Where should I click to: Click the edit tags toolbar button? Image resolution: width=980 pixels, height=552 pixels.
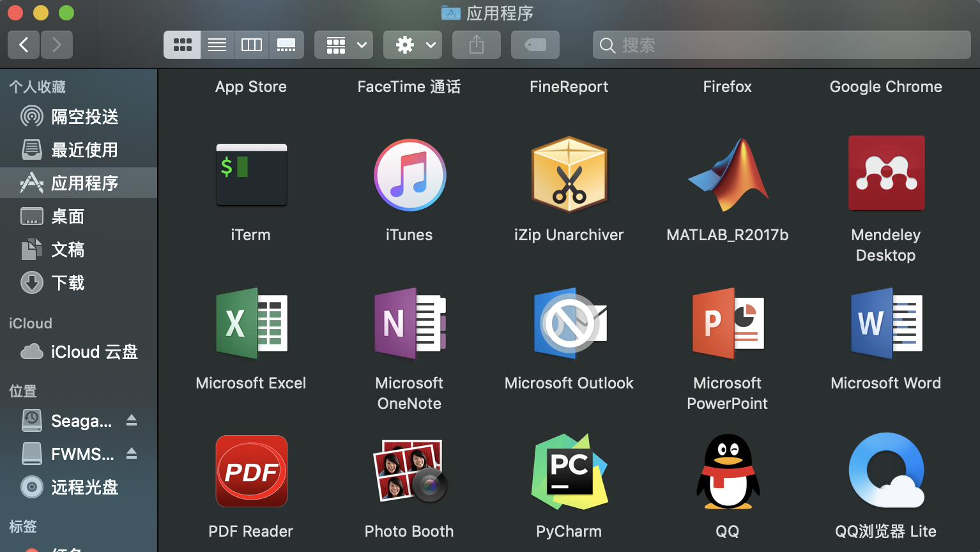(x=535, y=45)
